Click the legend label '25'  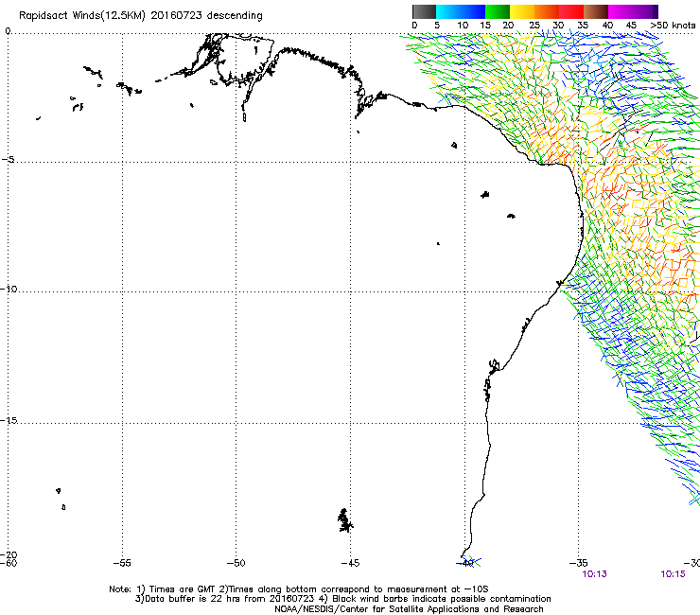(534, 26)
